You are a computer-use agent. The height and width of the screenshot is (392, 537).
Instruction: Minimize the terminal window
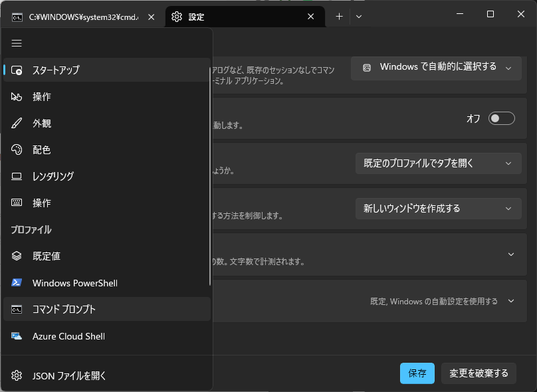coord(460,14)
